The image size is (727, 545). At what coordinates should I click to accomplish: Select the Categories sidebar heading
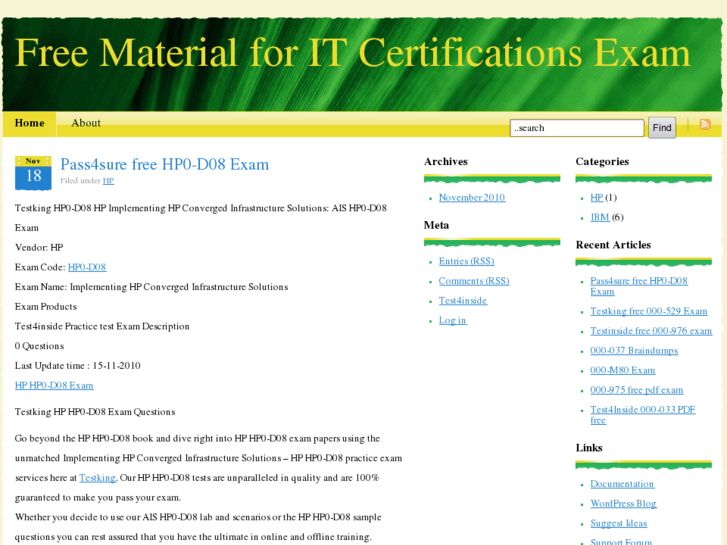(x=602, y=162)
